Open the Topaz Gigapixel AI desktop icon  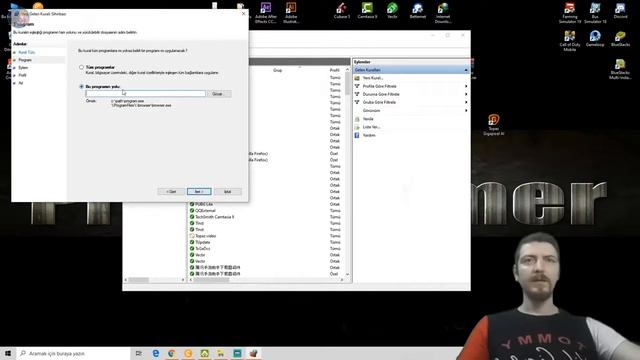(x=493, y=125)
